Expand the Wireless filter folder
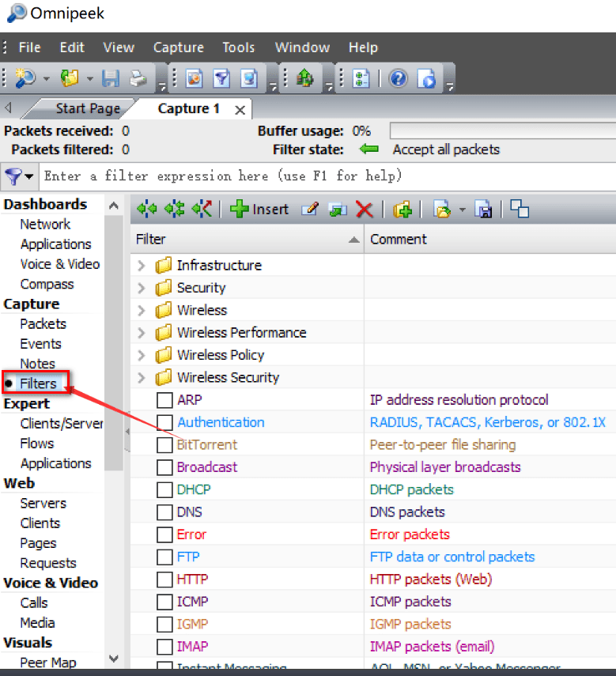616x676 pixels. 142,311
